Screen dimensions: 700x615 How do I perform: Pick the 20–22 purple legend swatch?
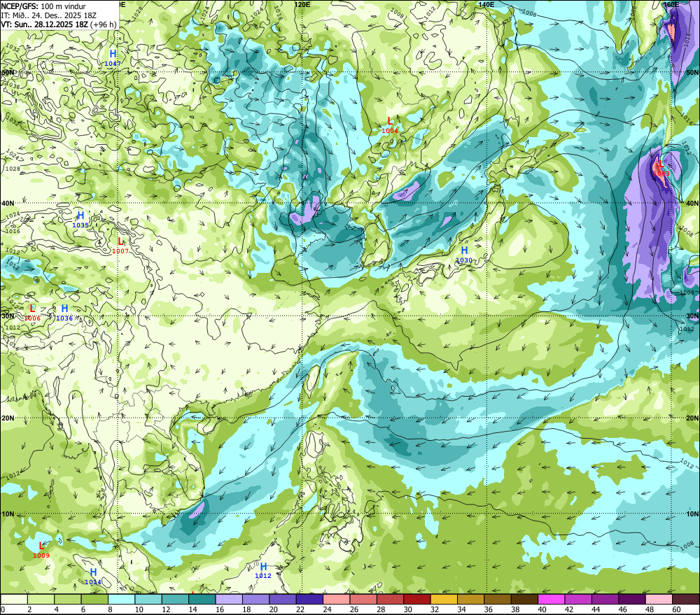pyautogui.click(x=283, y=600)
